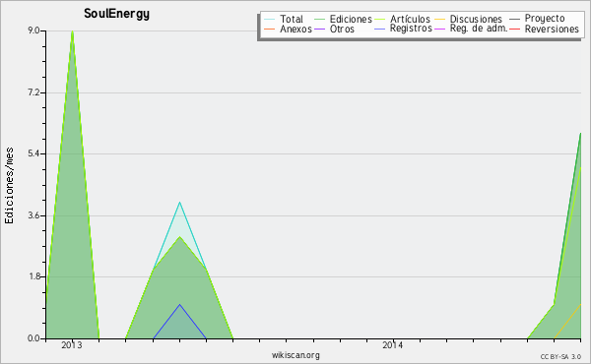Click the 9.0 y-axis label
Image resolution: width=591 pixels, height=364 pixels.
[33, 30]
